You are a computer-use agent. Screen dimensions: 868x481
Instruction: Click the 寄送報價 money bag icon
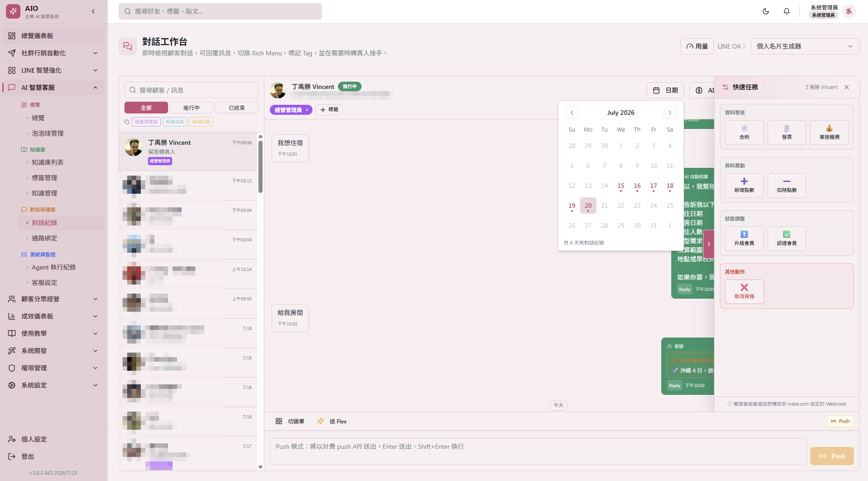point(829,128)
